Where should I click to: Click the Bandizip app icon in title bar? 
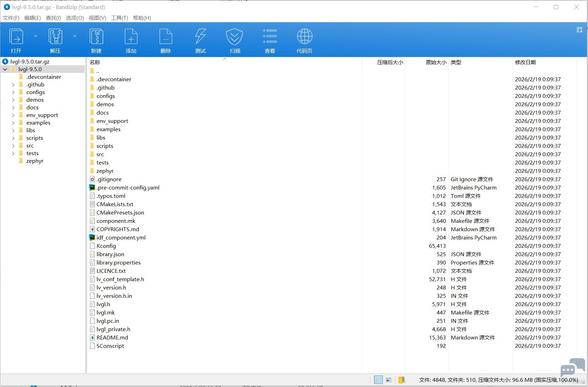[7, 7]
